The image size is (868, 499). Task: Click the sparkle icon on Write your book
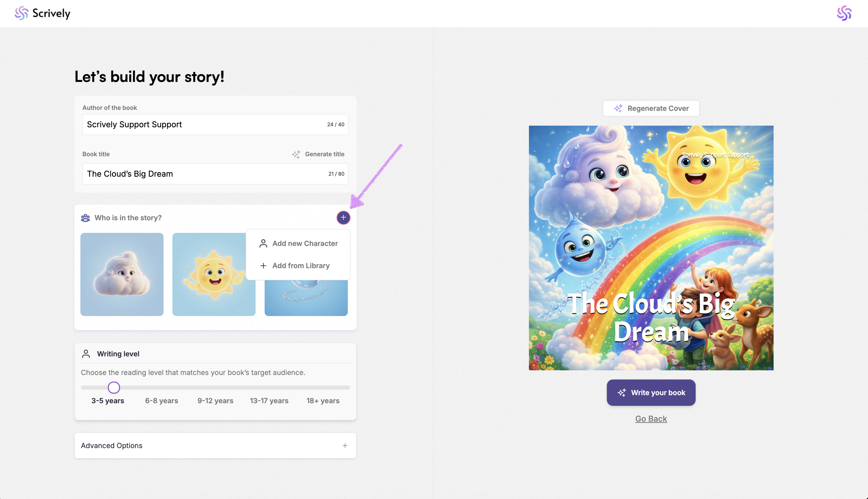click(x=622, y=393)
